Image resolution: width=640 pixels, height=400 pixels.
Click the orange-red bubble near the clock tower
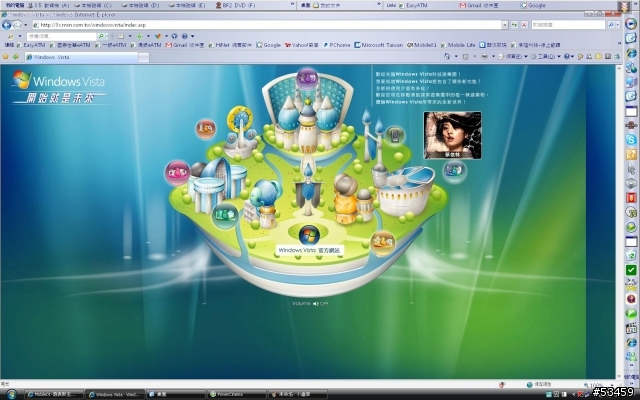[206, 129]
